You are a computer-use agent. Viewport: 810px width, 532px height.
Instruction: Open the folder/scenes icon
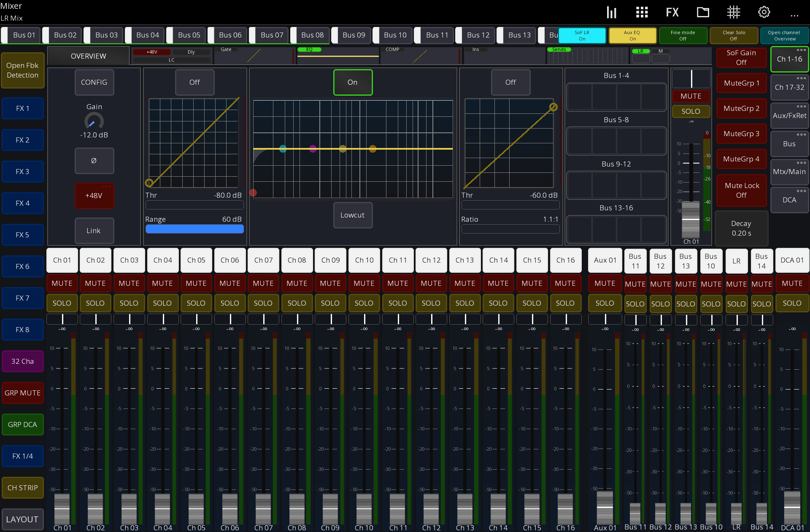click(703, 12)
